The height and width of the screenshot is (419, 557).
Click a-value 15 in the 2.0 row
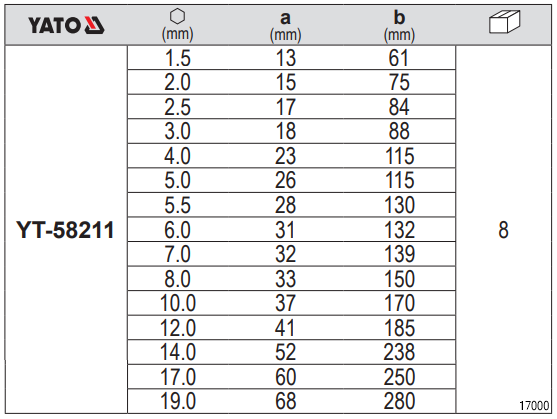(x=286, y=83)
